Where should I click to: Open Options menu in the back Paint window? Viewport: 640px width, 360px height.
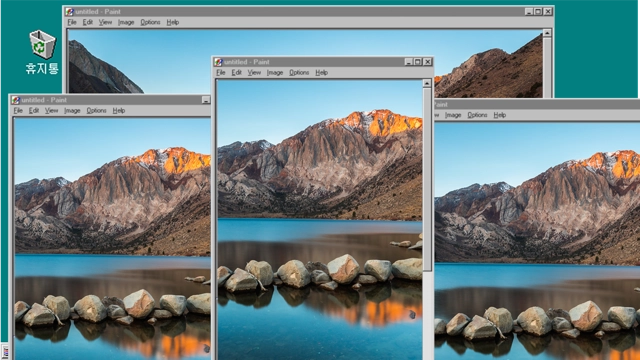pos(150,22)
